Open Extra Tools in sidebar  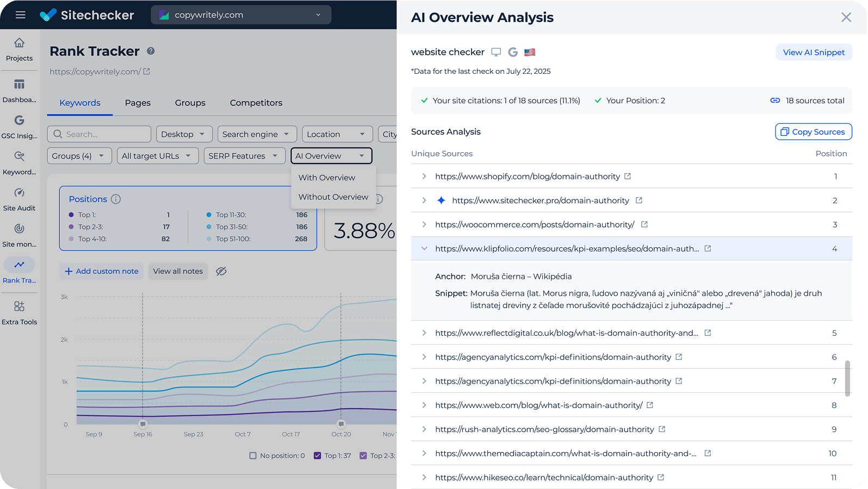(x=20, y=313)
